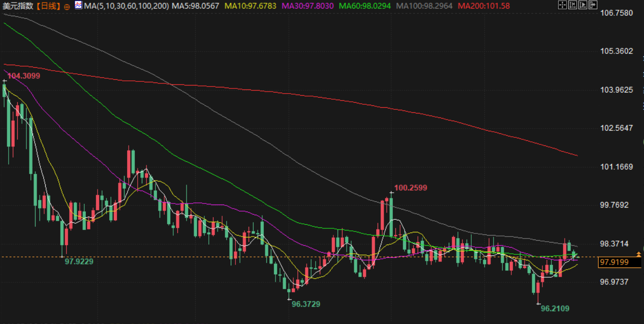Viewport: 644px width, 324px height.
Task: Click the 美元指数 chart title
Action: 18,6
